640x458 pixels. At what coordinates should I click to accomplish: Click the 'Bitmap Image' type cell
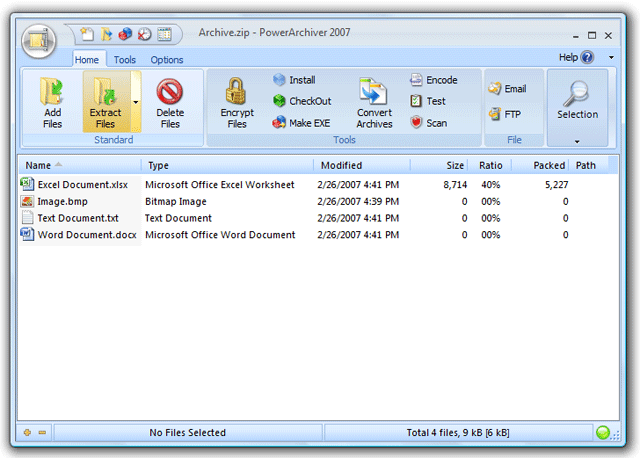point(176,202)
